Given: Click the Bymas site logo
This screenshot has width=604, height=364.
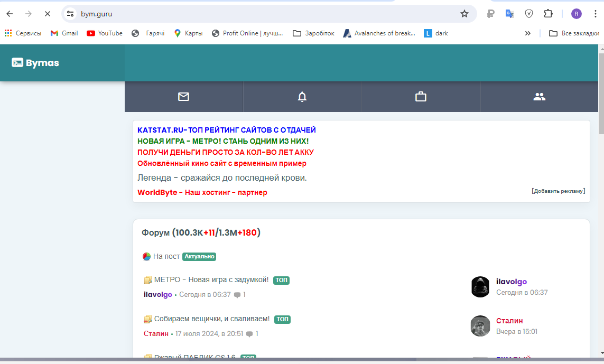Looking at the screenshot, I should 35,63.
